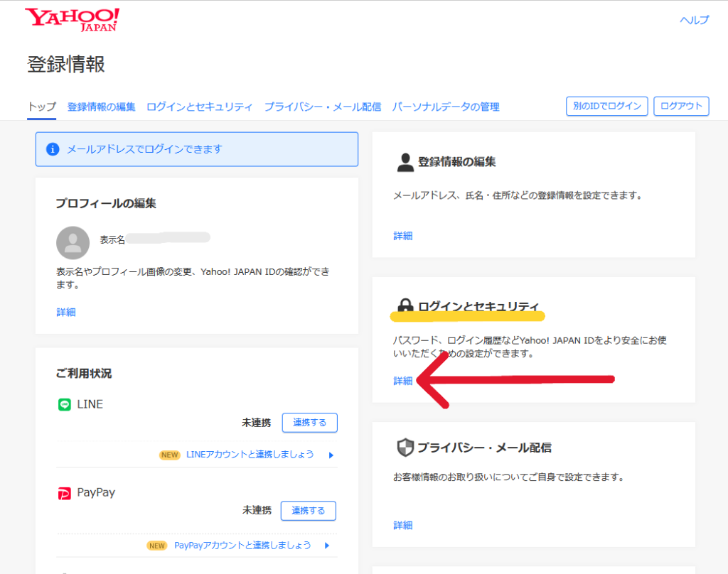
Task: Click the green LINE icon
Action: coord(65,404)
